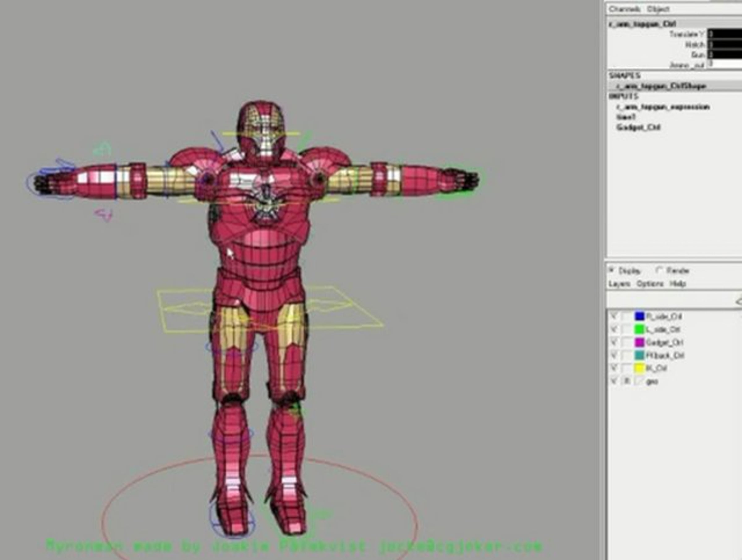Select Gadget_Ctrl under INPUTS in Channel Box
742x560 pixels.
(638, 127)
